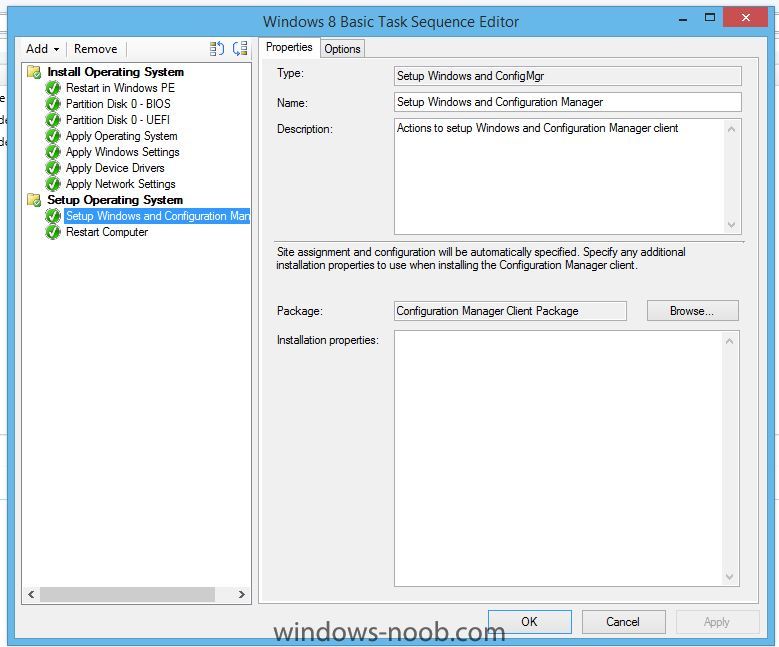Screen dimensions: 779x647
Task: Click the green check icon for Restart in Windows PE
Action: click(x=53, y=88)
